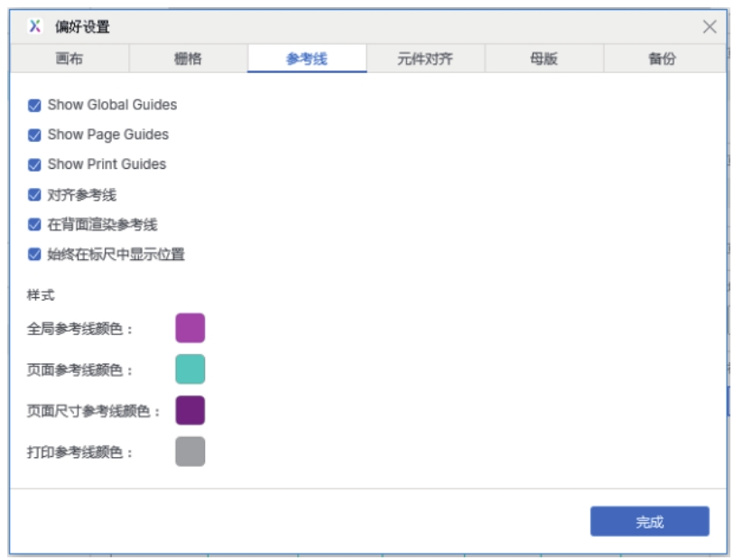Uncheck Show Global Guides checkbox
Screen dimensions: 734x560
coord(34,105)
